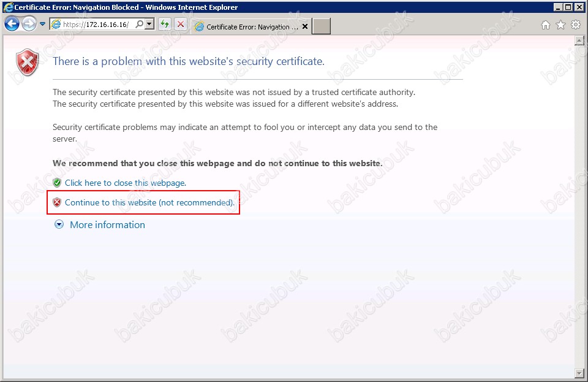Continue to this website (not recommended)
588x382 pixels.
pos(149,202)
